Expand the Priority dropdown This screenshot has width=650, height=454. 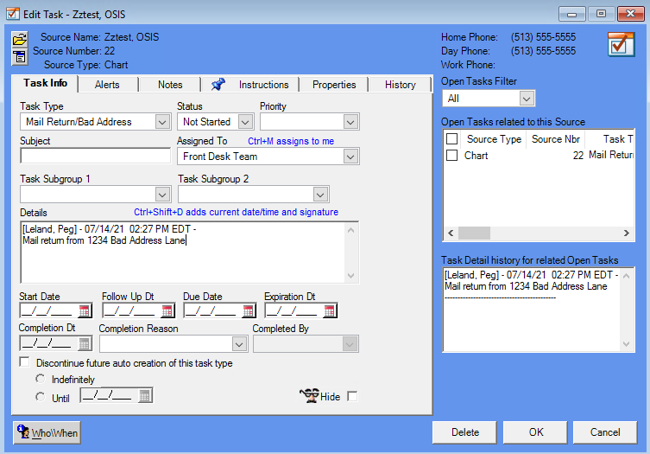coord(350,122)
